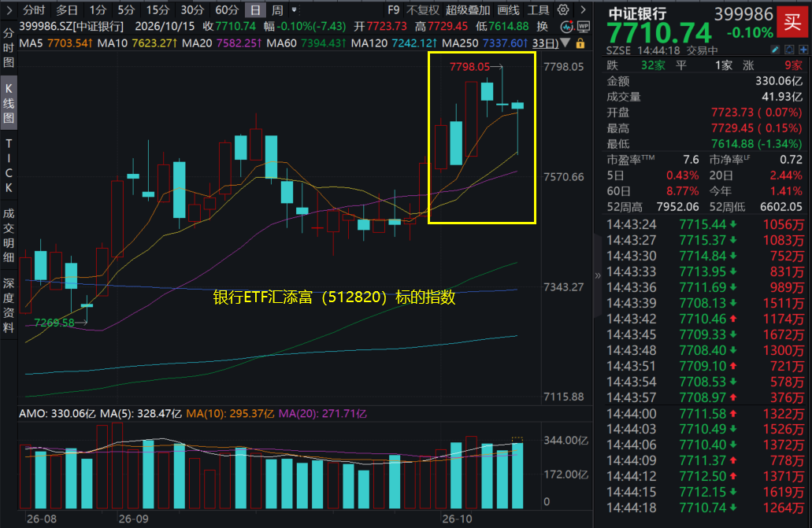Open the 工具 tools menu
The image size is (812, 528).
[538, 9]
